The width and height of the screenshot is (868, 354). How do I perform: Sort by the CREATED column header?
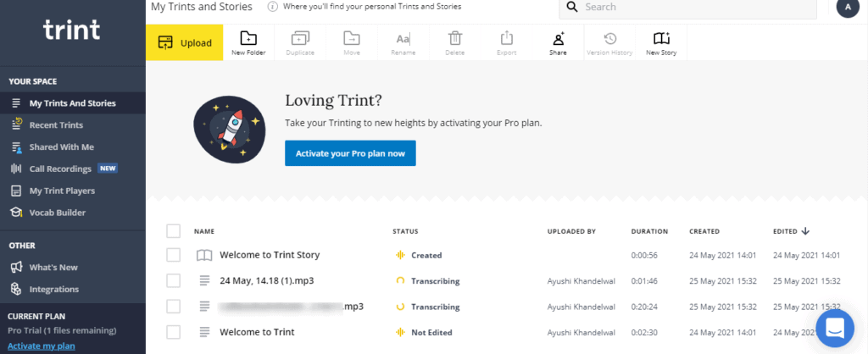(x=704, y=231)
